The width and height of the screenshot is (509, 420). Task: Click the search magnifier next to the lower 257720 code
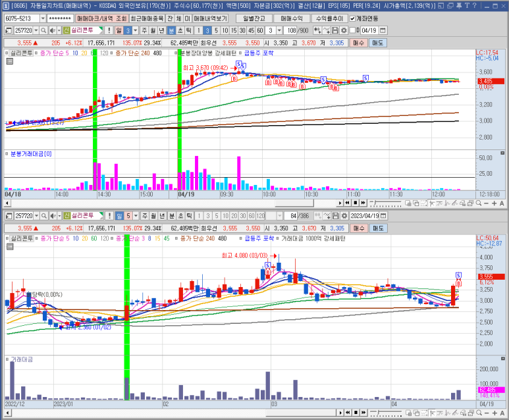tap(44, 216)
